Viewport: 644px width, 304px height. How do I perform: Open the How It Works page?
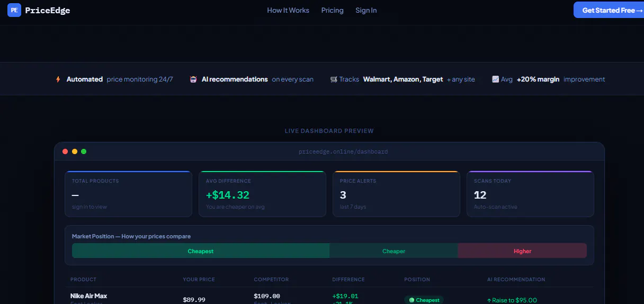pyautogui.click(x=288, y=11)
